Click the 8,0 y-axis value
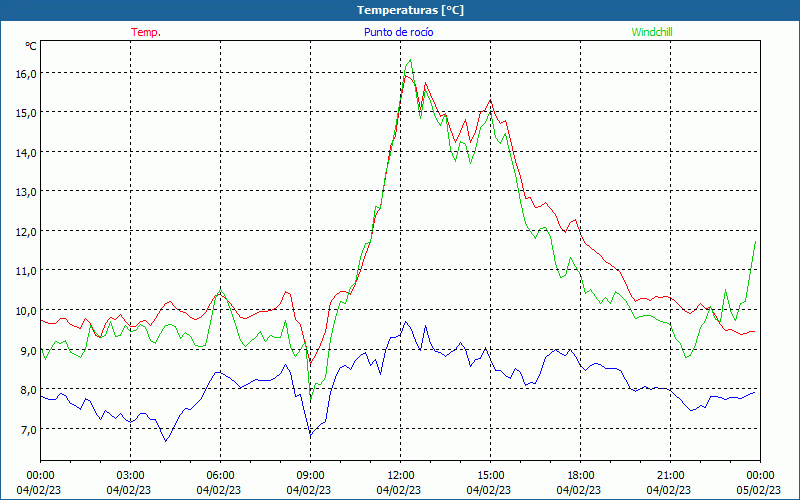 click(x=29, y=390)
